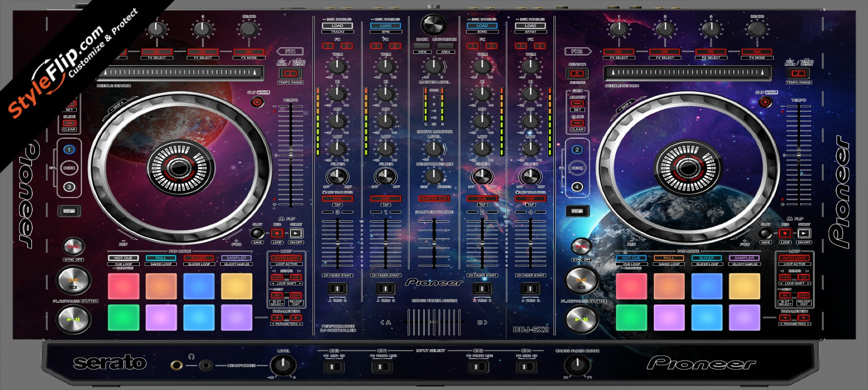This screenshot has height=390, width=868.
Task: Toggle channel 1 headphone CUE button
Action: 385,198
